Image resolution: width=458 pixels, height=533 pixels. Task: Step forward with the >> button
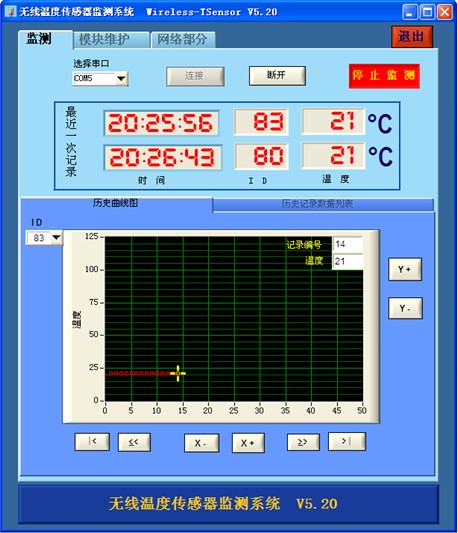(x=303, y=442)
